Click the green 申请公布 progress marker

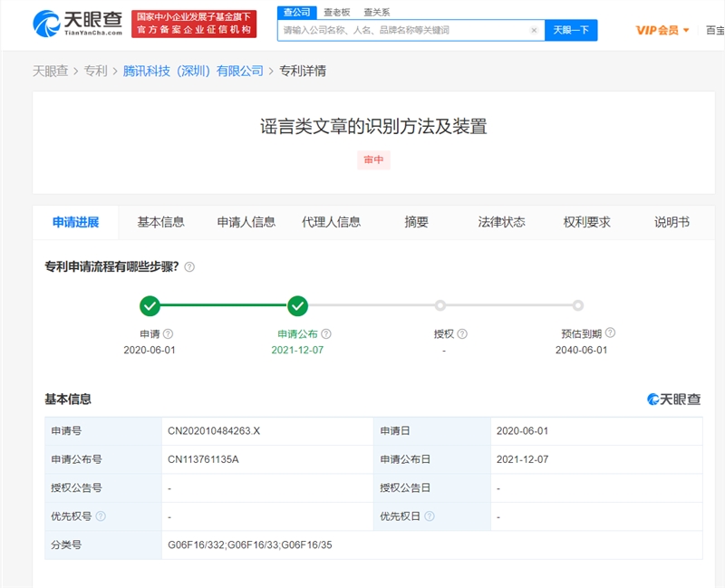click(297, 306)
